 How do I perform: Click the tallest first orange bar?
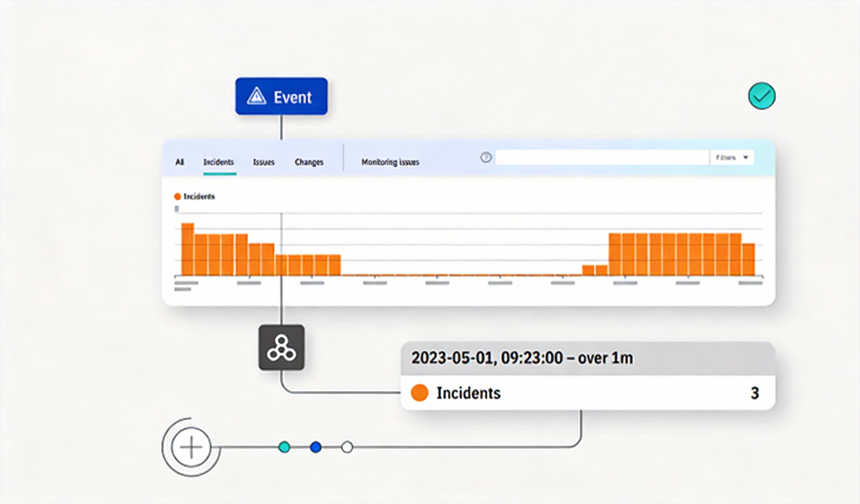pos(188,249)
